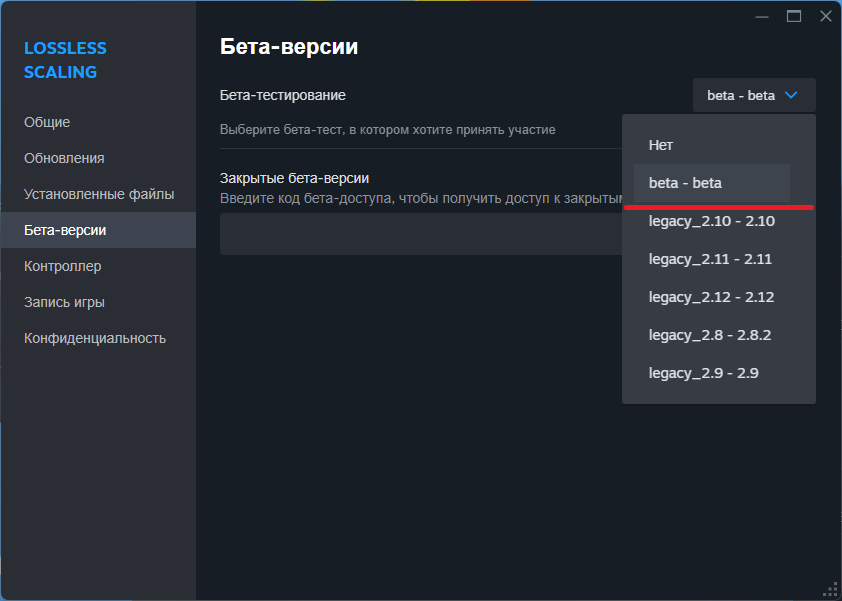The image size is (842, 601).
Task: Minimize the properties window
Action: point(762,16)
